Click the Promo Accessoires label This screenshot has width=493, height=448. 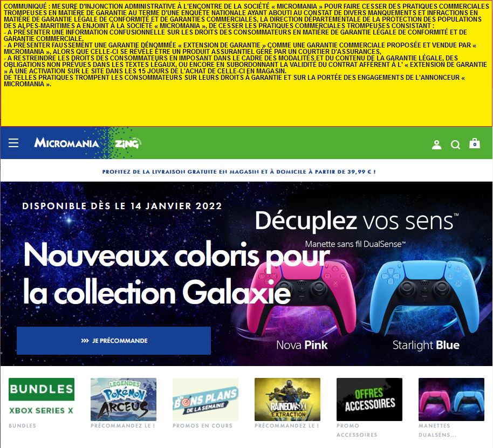357,430
